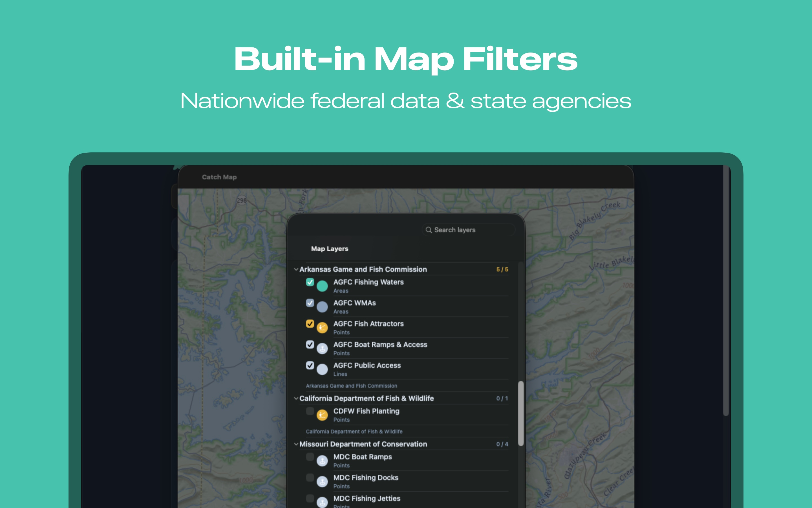The height and width of the screenshot is (508, 812).
Task: Click the AGFC Fish Attractors label
Action: (369, 324)
